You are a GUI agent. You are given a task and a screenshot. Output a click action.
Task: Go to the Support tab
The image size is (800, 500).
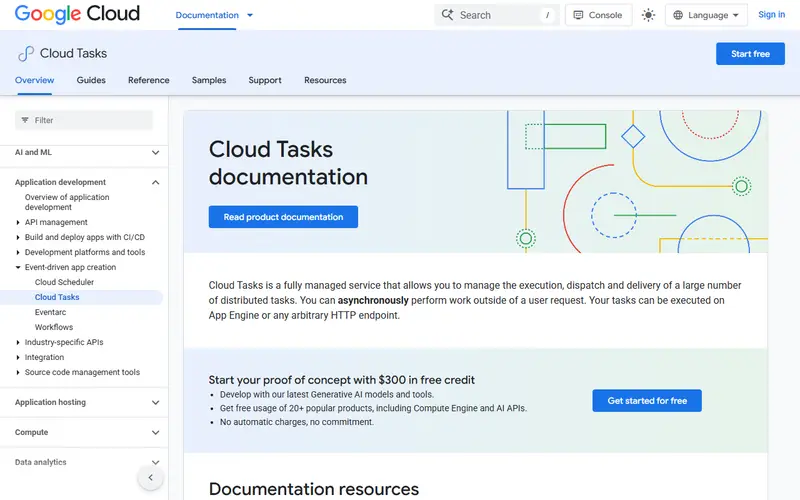click(x=265, y=80)
